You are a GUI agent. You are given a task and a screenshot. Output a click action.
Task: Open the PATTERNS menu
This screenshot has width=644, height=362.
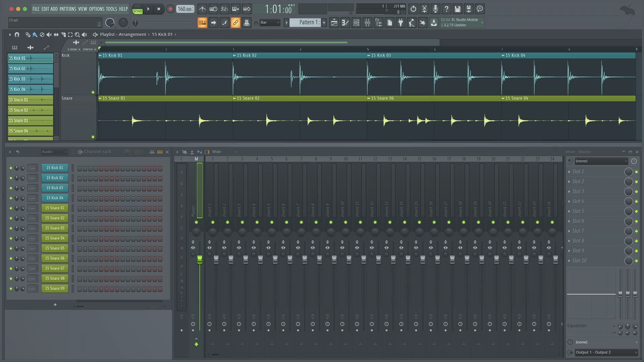pos(68,9)
